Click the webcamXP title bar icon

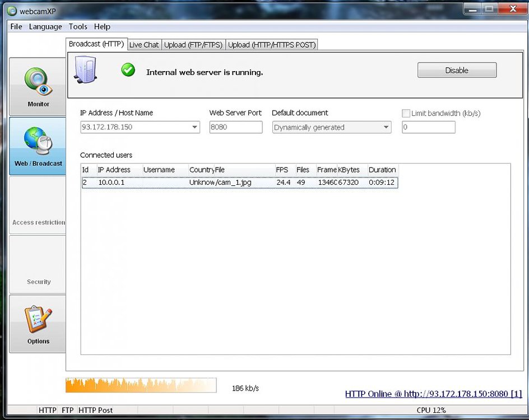(x=12, y=11)
